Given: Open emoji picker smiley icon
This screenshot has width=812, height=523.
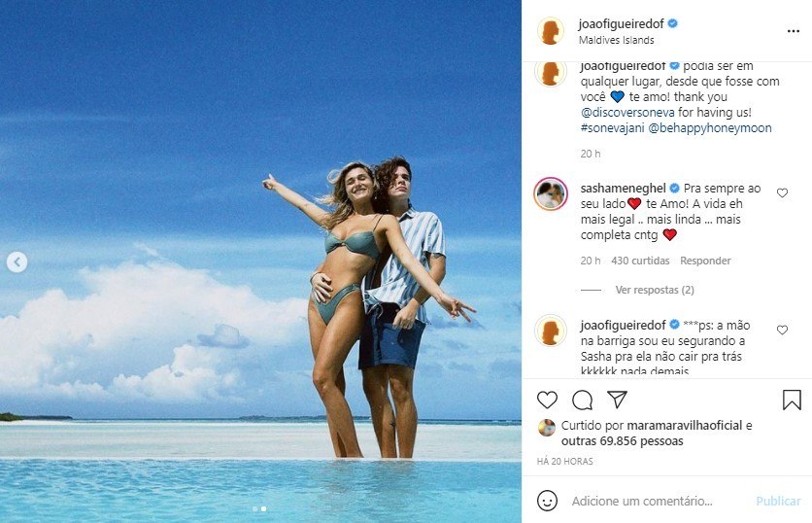Looking at the screenshot, I should point(548,501).
